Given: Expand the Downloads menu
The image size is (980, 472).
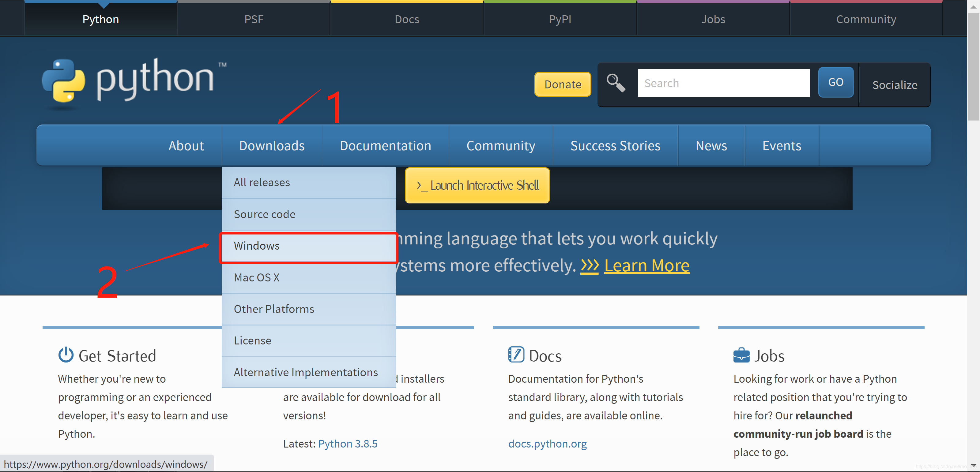Looking at the screenshot, I should coord(271,146).
